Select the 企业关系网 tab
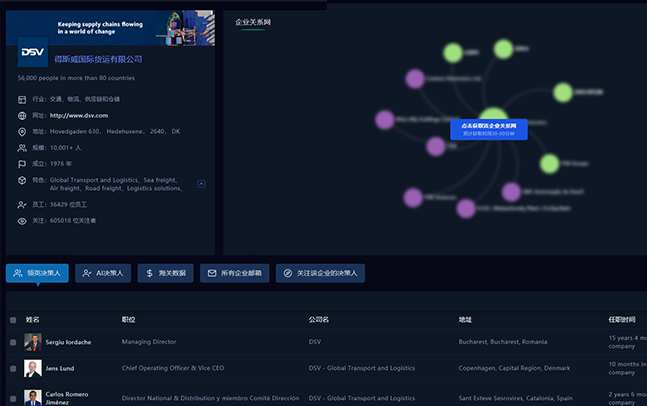The image size is (647, 406). tap(253, 22)
